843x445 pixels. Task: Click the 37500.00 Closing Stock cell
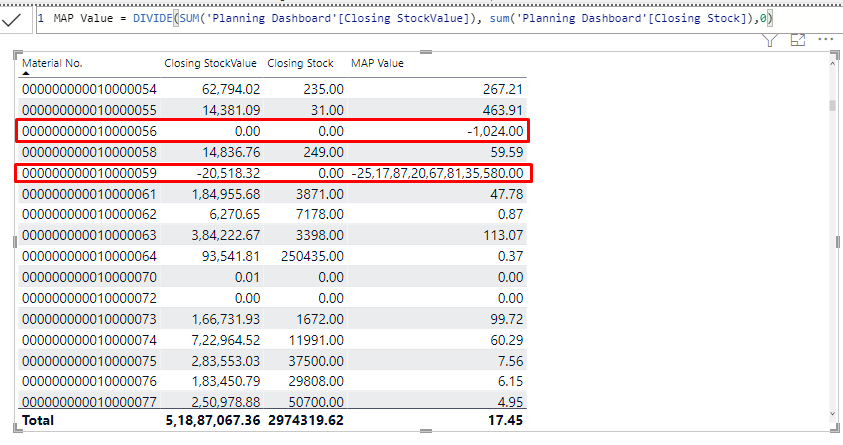[316, 361]
